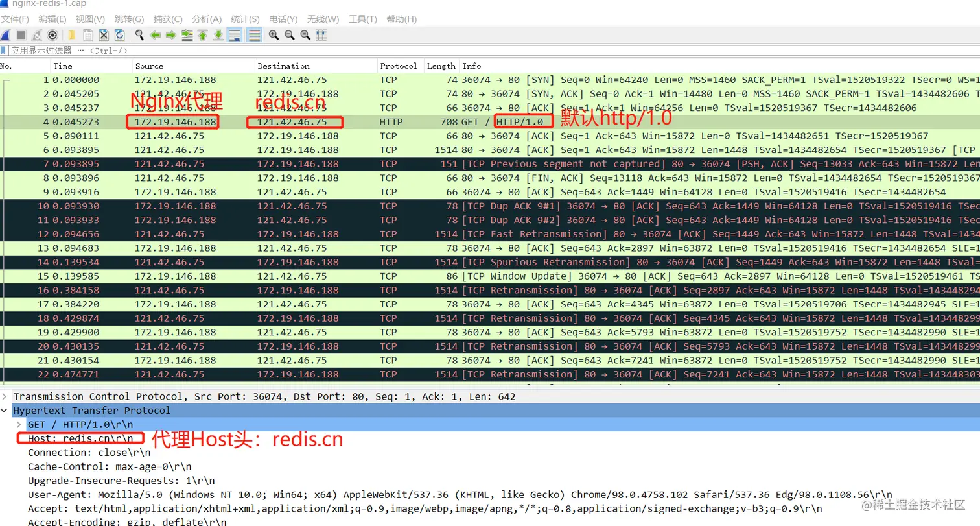The width and height of the screenshot is (980, 526).
Task: Open the 编辑(E) menu
Action: click(52, 19)
